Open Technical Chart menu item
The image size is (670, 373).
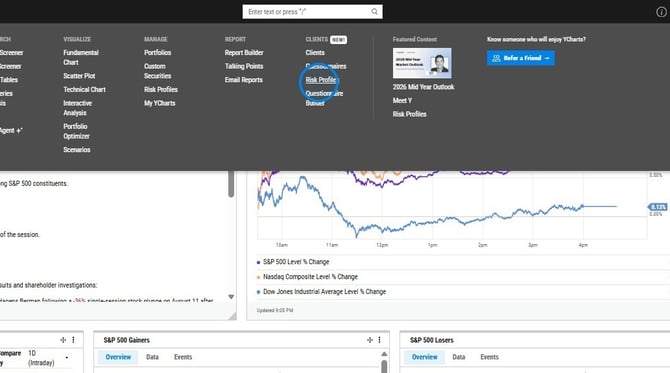coord(84,89)
